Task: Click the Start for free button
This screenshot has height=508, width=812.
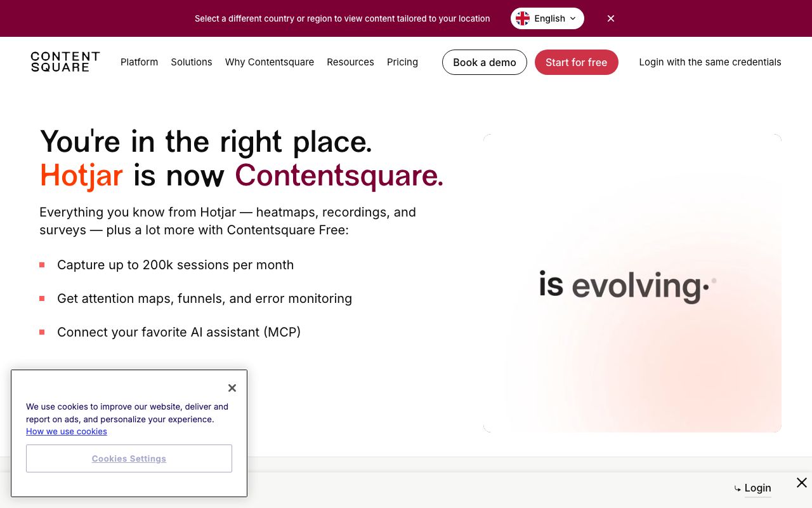Action: [577, 62]
